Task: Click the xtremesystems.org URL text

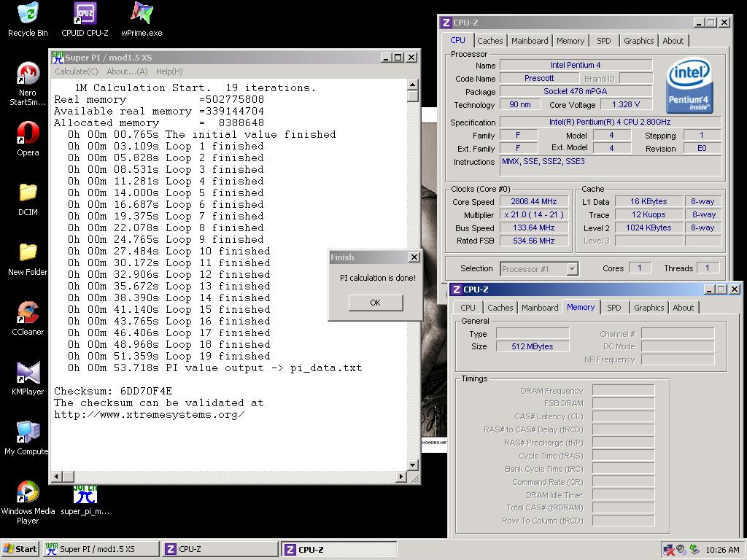Action: [150, 415]
